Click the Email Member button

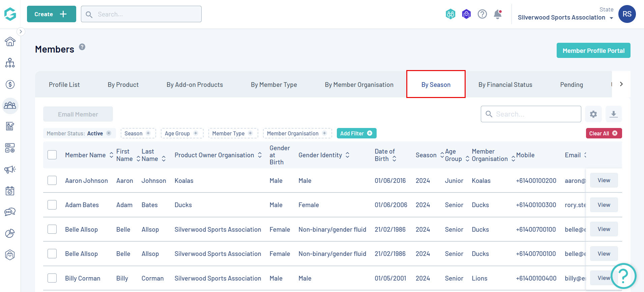tap(78, 114)
